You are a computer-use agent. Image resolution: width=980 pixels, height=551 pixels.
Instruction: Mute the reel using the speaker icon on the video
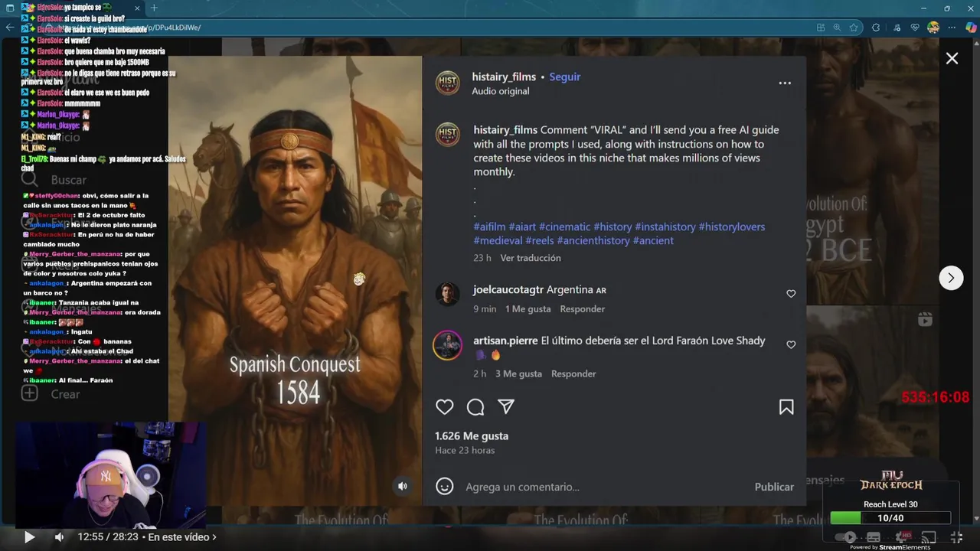pyautogui.click(x=403, y=486)
